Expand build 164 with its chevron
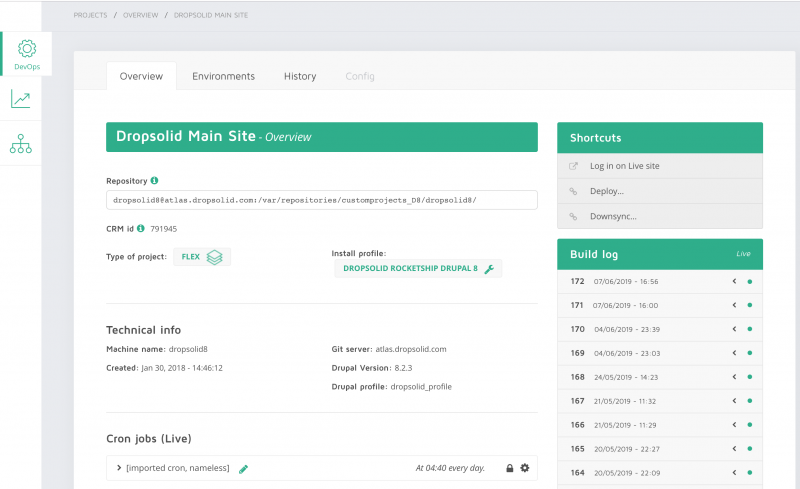This screenshot has height=489, width=800. [734, 473]
